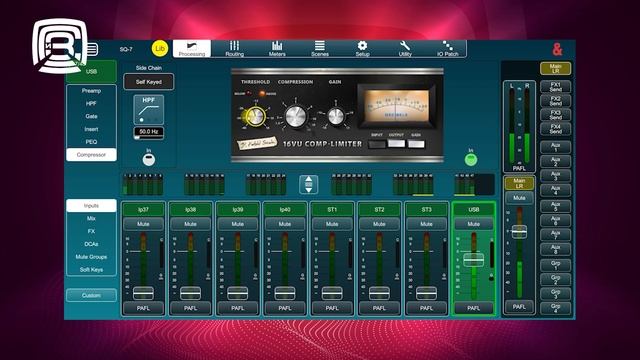Viewport: 640px width, 360px height.
Task: Open the IO Patch tab icon
Action: click(447, 49)
